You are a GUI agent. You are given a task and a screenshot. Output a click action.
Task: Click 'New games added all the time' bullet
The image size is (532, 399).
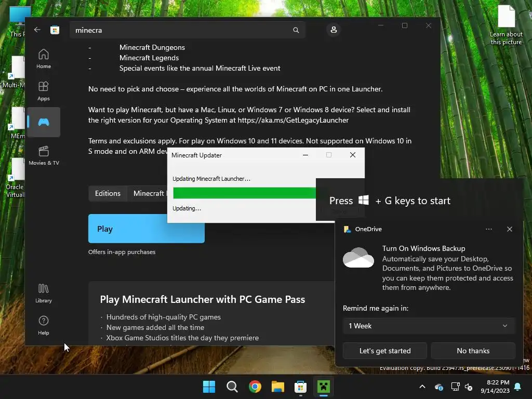coord(155,327)
